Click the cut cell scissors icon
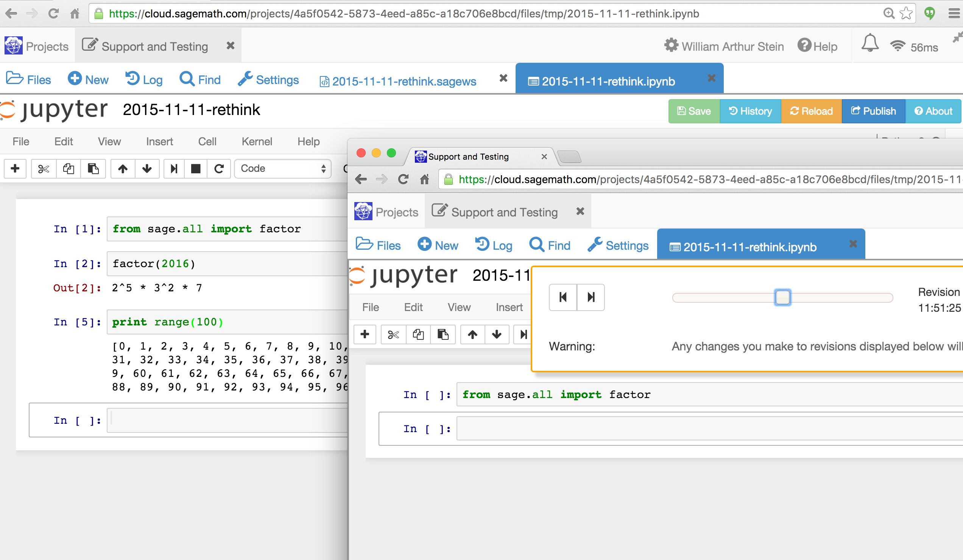Viewport: 963px width, 560px height. [x=44, y=169]
